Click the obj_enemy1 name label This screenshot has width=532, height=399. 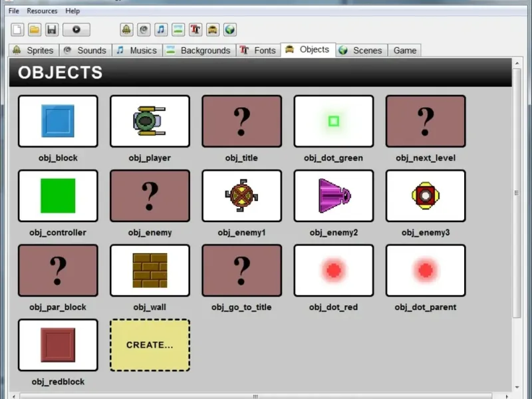point(242,232)
